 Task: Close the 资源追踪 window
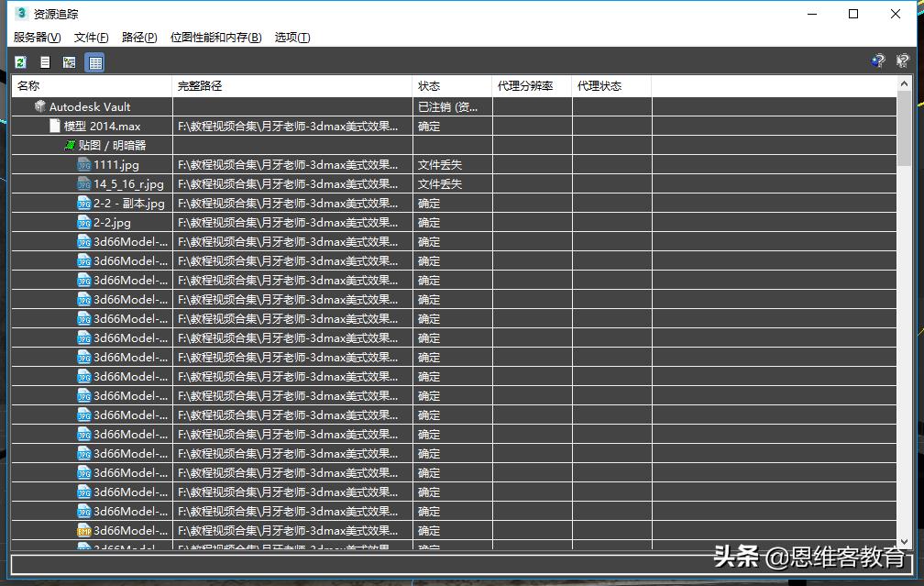pyautogui.click(x=895, y=14)
